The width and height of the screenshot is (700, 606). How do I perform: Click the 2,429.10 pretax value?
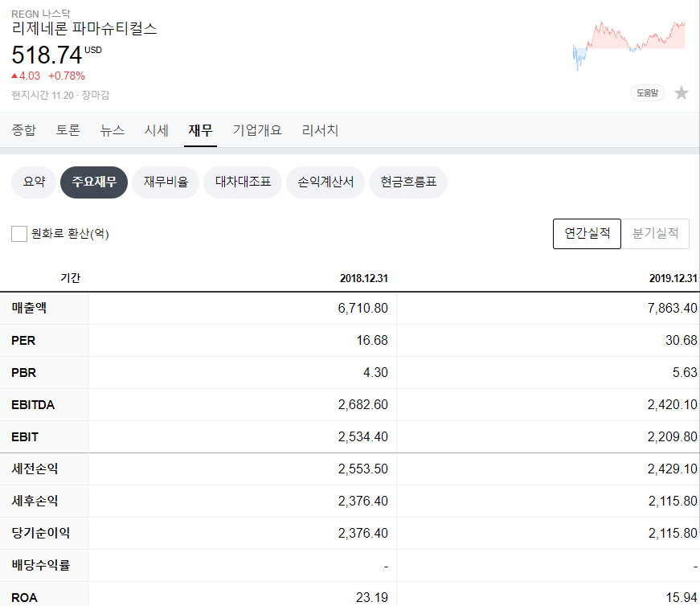[x=673, y=469]
